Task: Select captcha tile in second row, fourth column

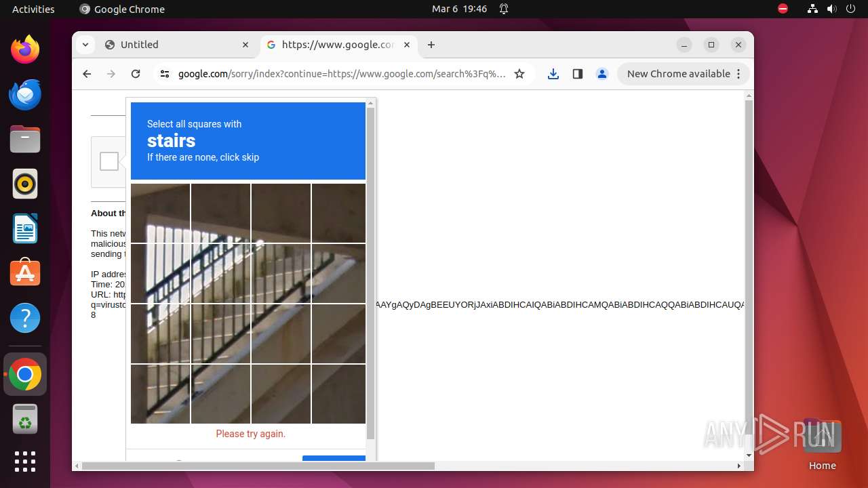Action: pos(338,273)
